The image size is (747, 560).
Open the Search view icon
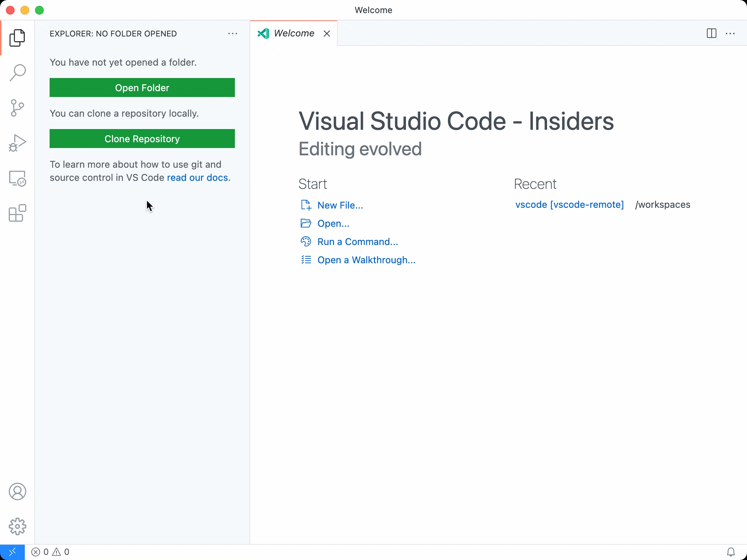click(17, 73)
